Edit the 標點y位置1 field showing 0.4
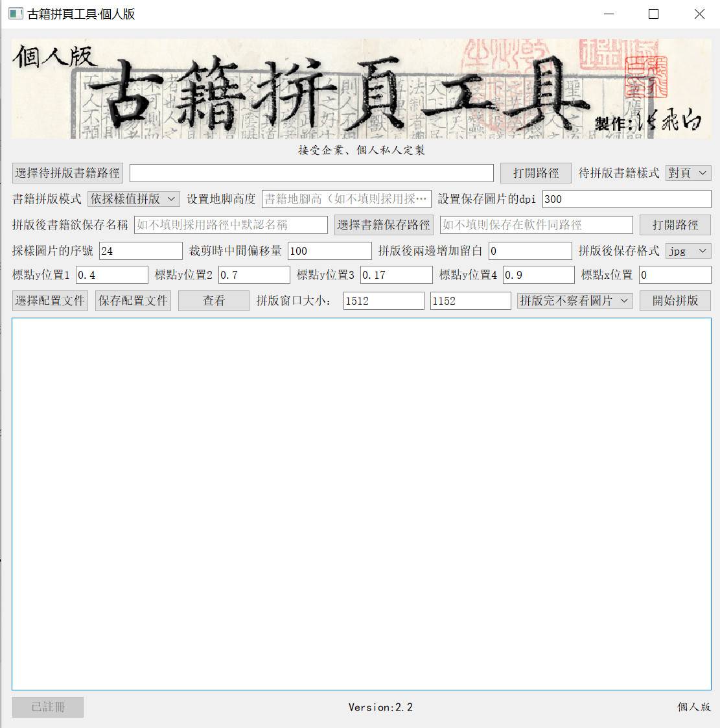This screenshot has width=720, height=728. pyautogui.click(x=111, y=275)
